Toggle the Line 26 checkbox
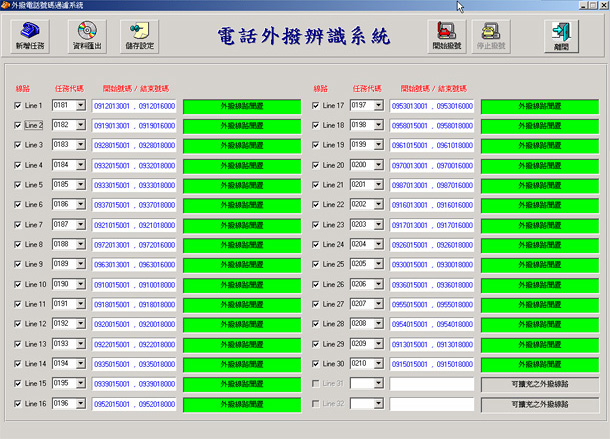The height and width of the screenshot is (439, 610). [316, 284]
